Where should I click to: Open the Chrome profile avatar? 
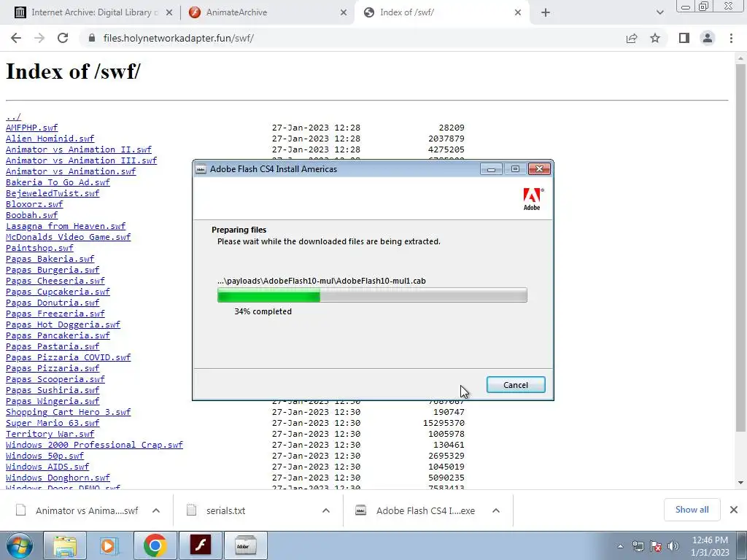[x=708, y=38]
